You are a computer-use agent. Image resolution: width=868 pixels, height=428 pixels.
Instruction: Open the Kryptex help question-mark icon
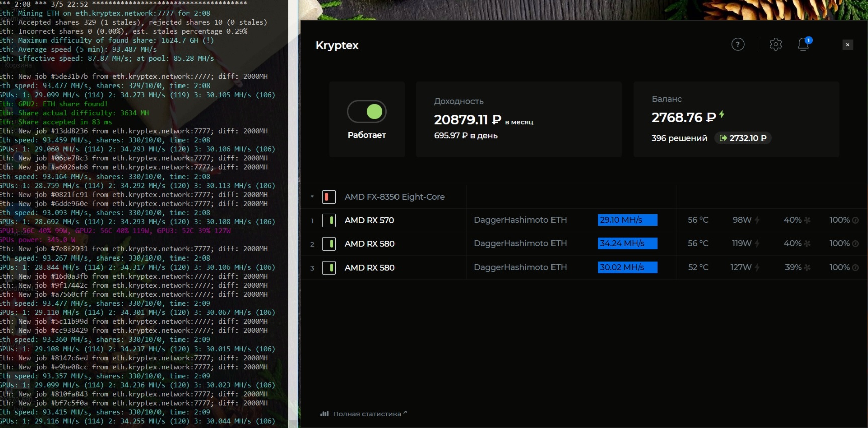click(x=738, y=45)
